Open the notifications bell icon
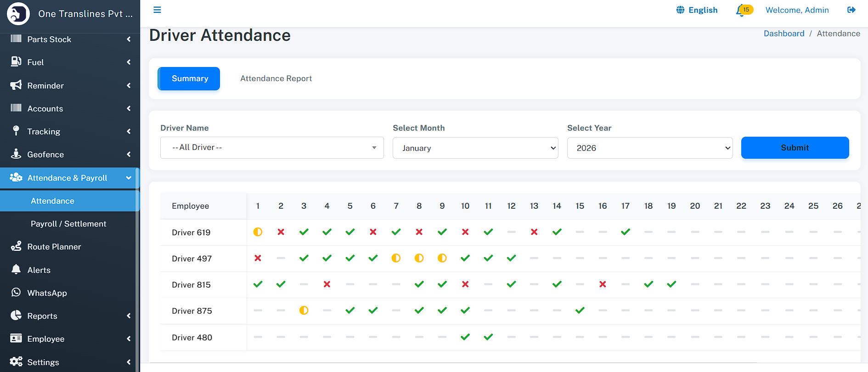 tap(740, 10)
